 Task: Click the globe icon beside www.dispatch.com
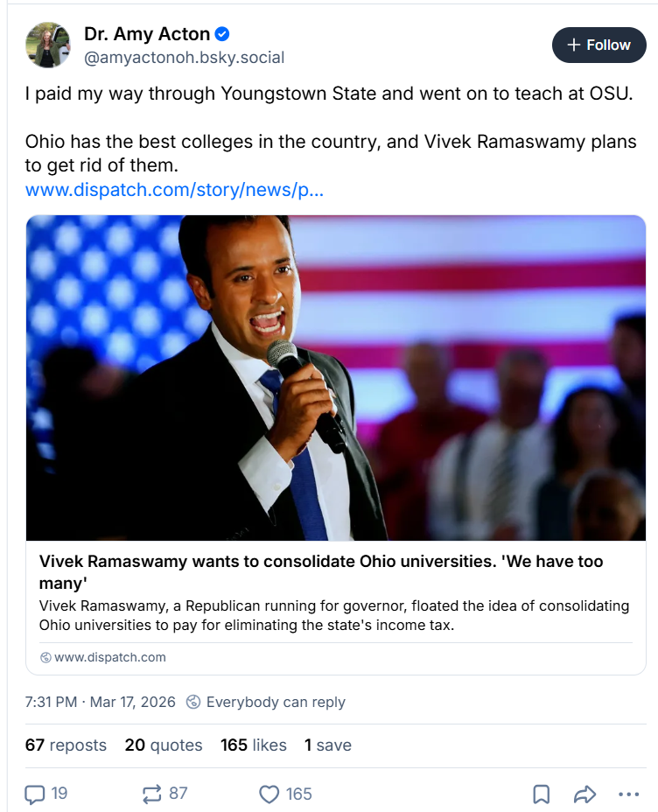click(x=45, y=657)
